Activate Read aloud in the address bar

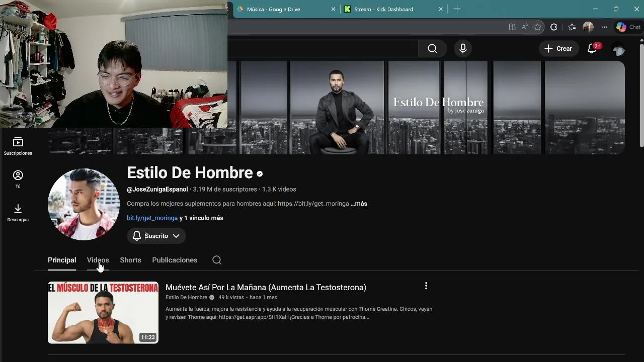[x=525, y=27]
